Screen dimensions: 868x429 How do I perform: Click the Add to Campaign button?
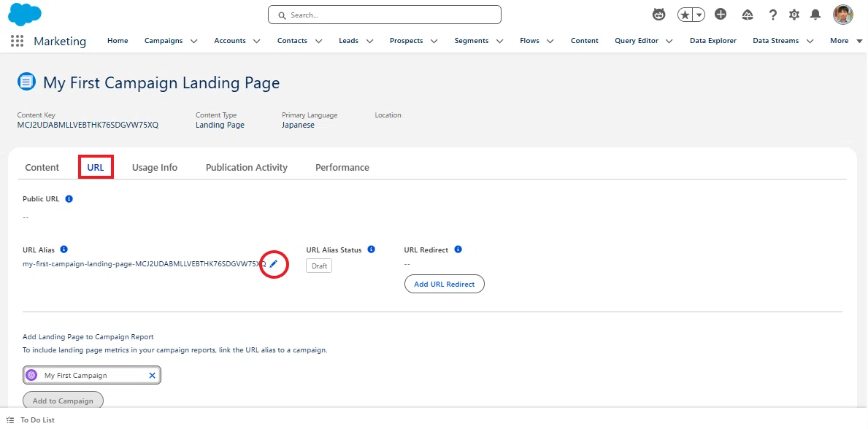point(63,401)
